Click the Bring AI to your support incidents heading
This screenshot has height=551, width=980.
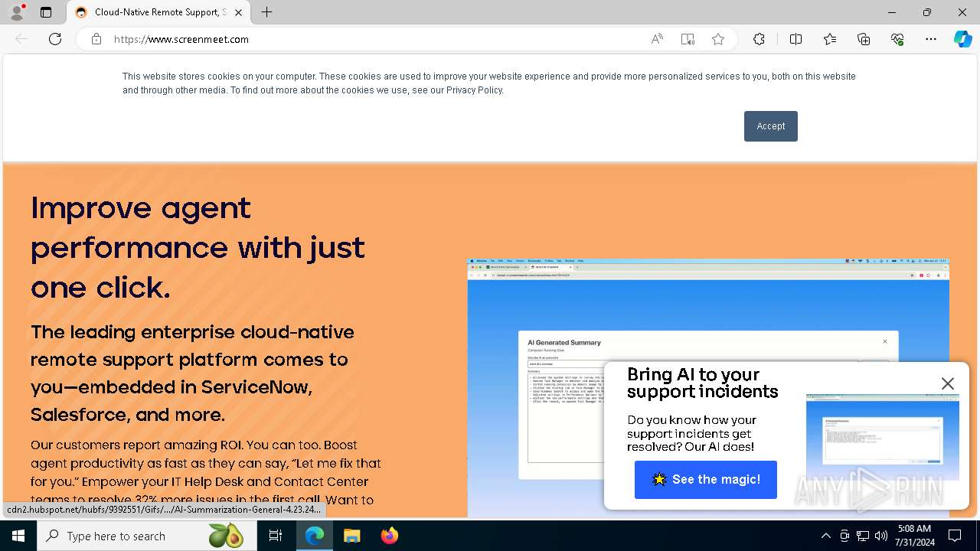[x=702, y=383]
